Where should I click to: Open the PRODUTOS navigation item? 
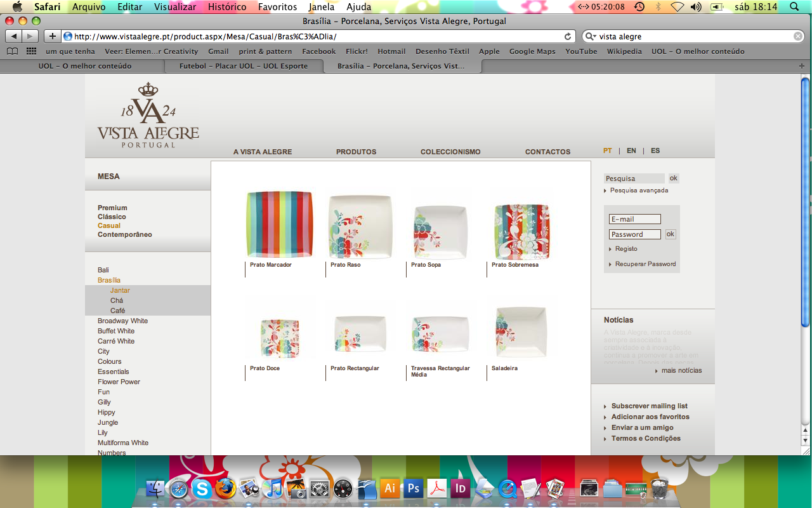[x=356, y=152]
